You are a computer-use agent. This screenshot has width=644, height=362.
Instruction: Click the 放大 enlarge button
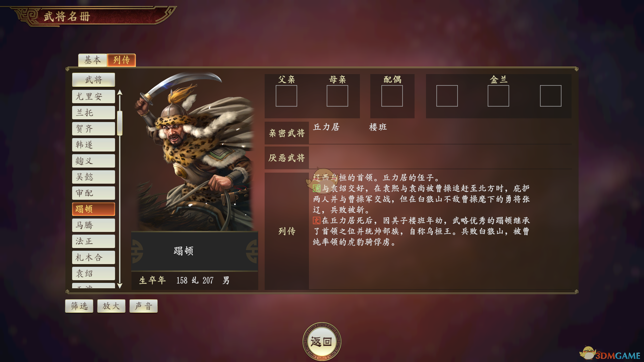pos(111,306)
